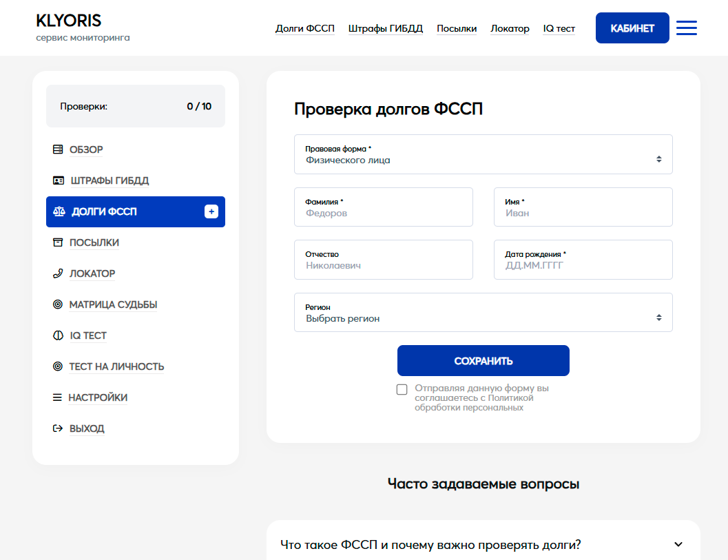Open Штрафы ГИБДД in the top navigation
This screenshot has height=560, width=728.
click(385, 28)
